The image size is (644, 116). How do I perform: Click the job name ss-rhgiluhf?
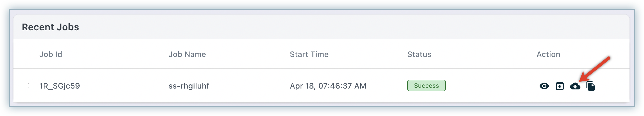click(x=189, y=86)
